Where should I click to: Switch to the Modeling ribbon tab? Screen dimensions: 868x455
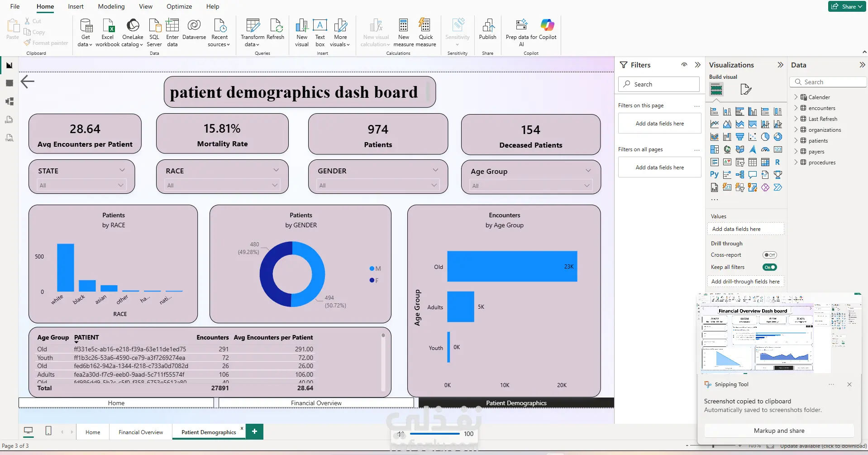point(111,6)
